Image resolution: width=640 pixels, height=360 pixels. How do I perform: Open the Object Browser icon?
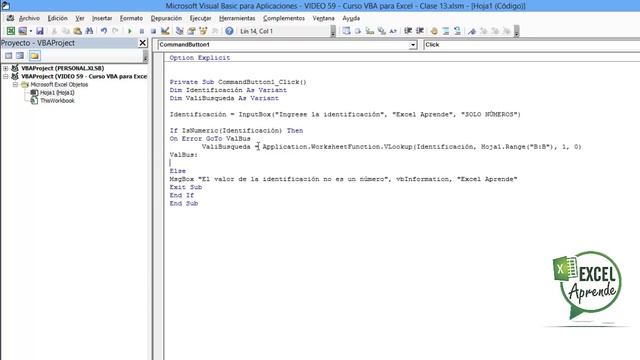pyautogui.click(x=203, y=31)
